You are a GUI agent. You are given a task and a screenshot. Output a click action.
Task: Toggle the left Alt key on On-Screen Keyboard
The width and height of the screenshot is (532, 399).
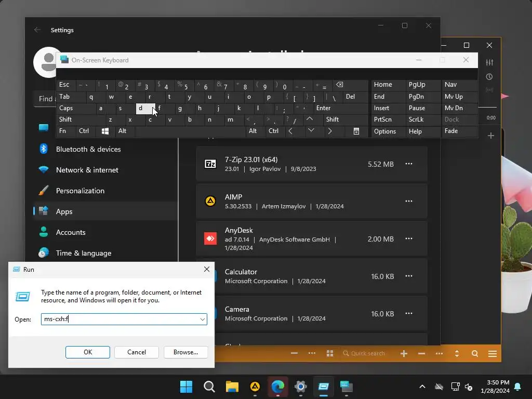tap(125, 131)
